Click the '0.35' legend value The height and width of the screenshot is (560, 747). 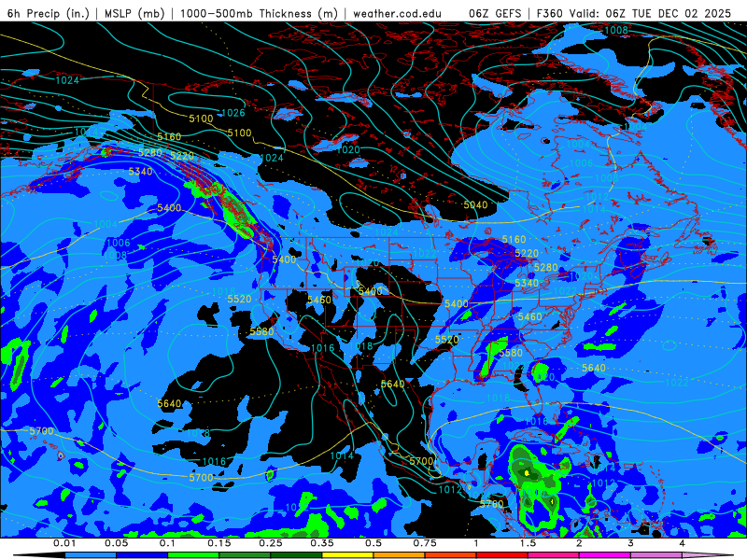point(322,543)
